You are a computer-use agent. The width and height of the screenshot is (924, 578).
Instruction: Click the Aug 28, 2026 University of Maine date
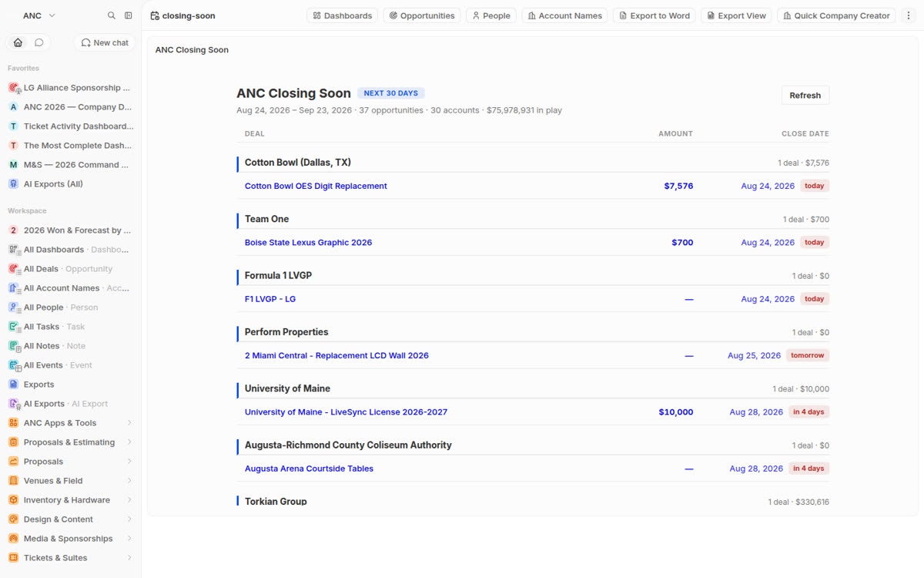point(756,412)
